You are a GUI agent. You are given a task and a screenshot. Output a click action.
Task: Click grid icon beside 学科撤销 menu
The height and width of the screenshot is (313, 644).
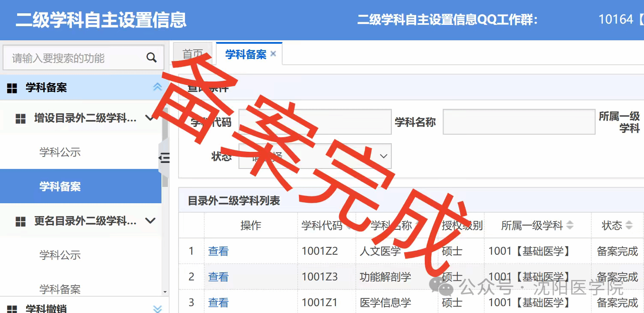12,309
